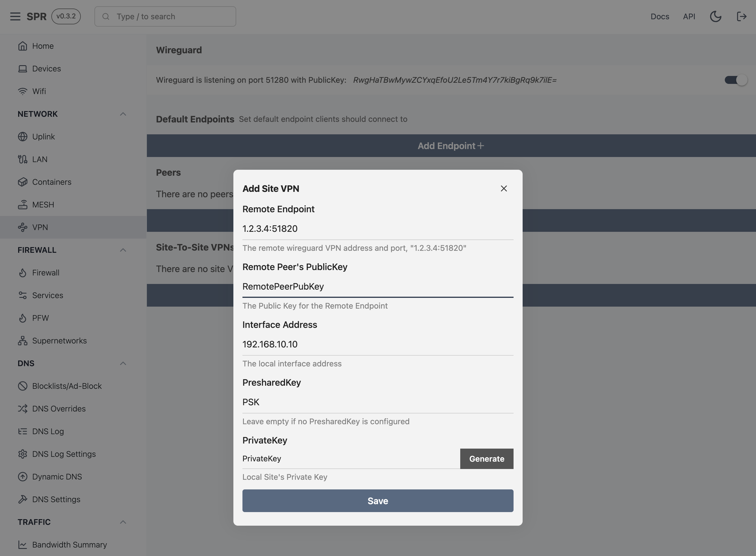Click the logout icon
The width and height of the screenshot is (756, 556).
[x=742, y=16]
